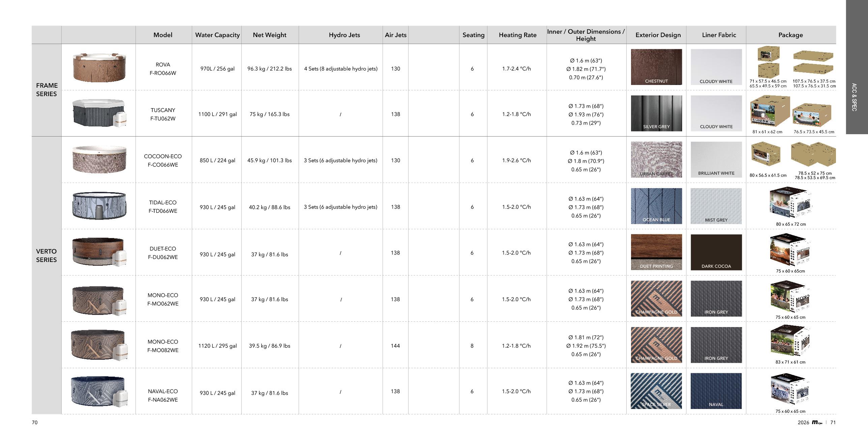Click the brand logo near page 71
This screenshot has height=440, width=868.
tap(816, 422)
